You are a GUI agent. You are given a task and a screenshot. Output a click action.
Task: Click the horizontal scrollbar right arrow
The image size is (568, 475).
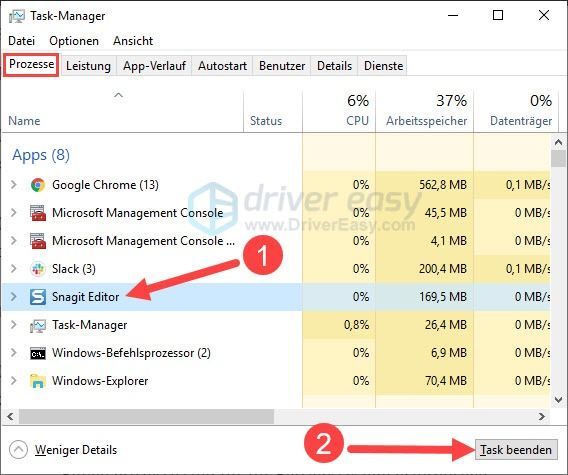(542, 416)
